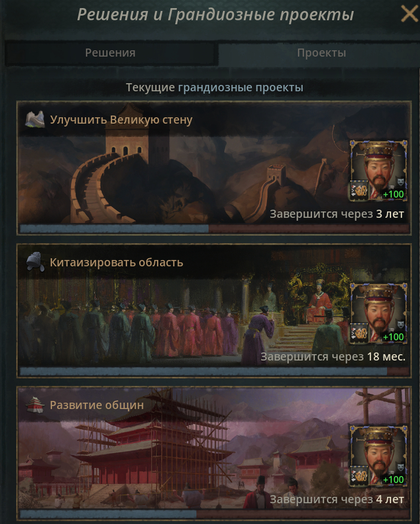The image size is (420, 524).
Task: Click the Развитие общин progress bar
Action: pyautogui.click(x=214, y=514)
